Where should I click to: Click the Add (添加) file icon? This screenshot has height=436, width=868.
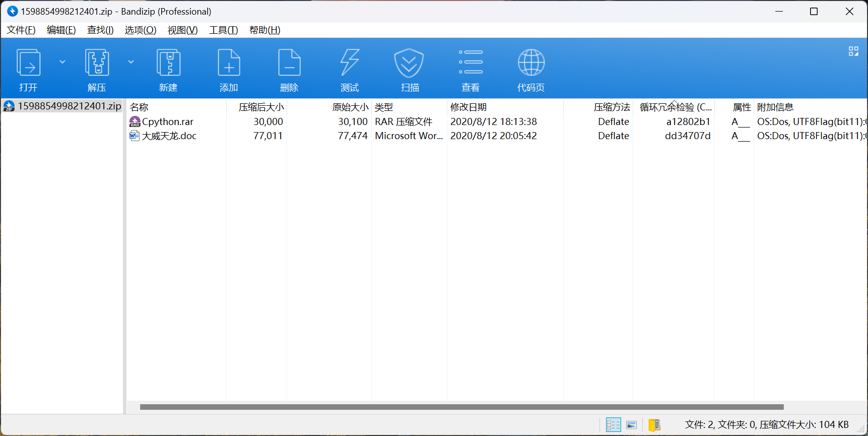pyautogui.click(x=229, y=63)
